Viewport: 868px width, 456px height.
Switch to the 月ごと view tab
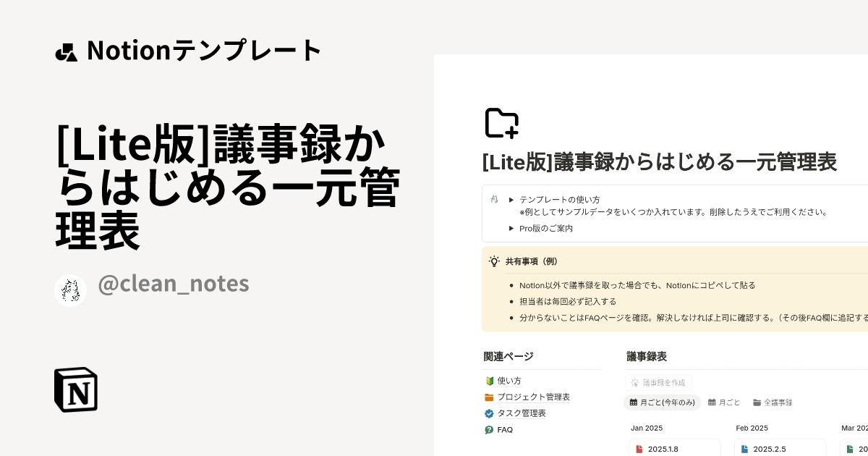(724, 402)
